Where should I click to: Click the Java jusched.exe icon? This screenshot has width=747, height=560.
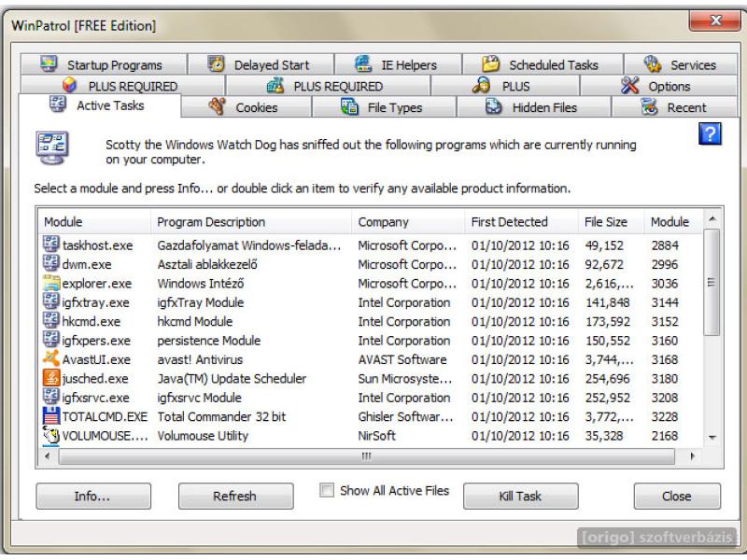(51, 378)
